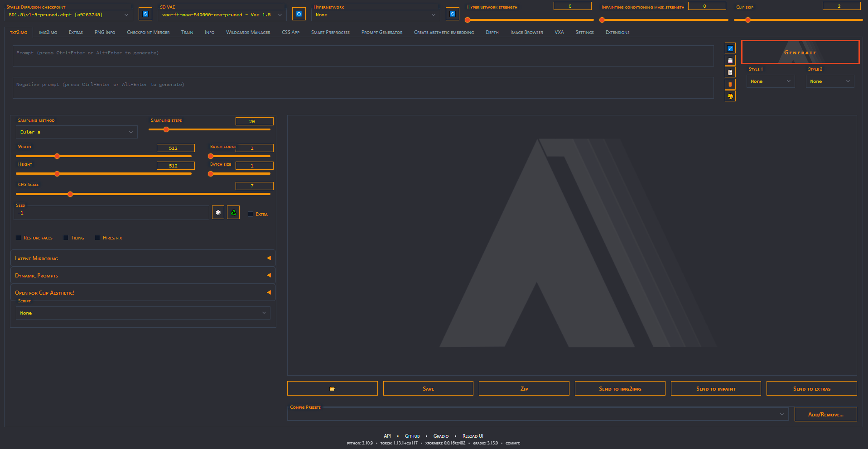Open the Hypernetwork dropdown
Viewport: 868px width, 449px height.
[x=376, y=15]
